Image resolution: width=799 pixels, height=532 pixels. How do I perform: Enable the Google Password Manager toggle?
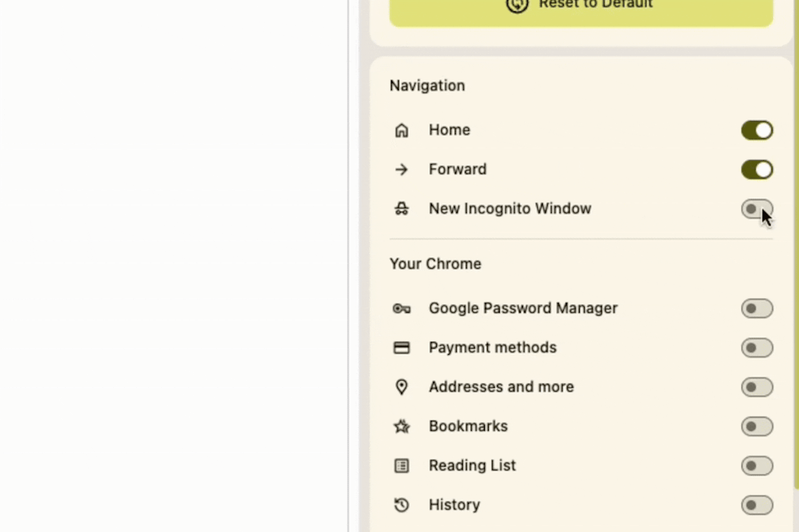coord(756,308)
